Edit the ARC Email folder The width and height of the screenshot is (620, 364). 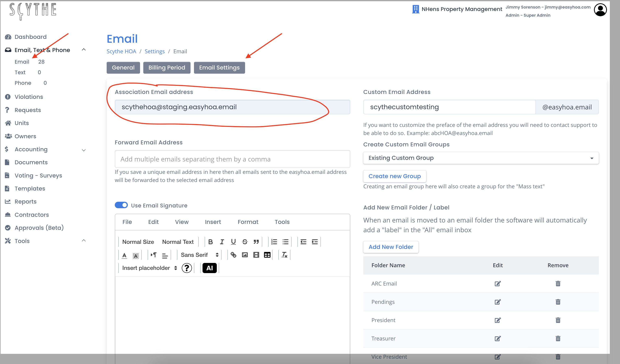[x=497, y=284]
